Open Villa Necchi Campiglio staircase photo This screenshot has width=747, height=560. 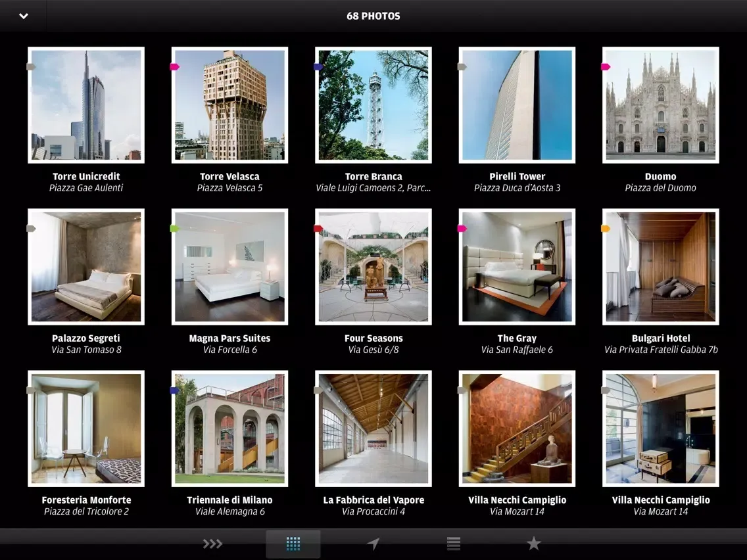click(517, 429)
